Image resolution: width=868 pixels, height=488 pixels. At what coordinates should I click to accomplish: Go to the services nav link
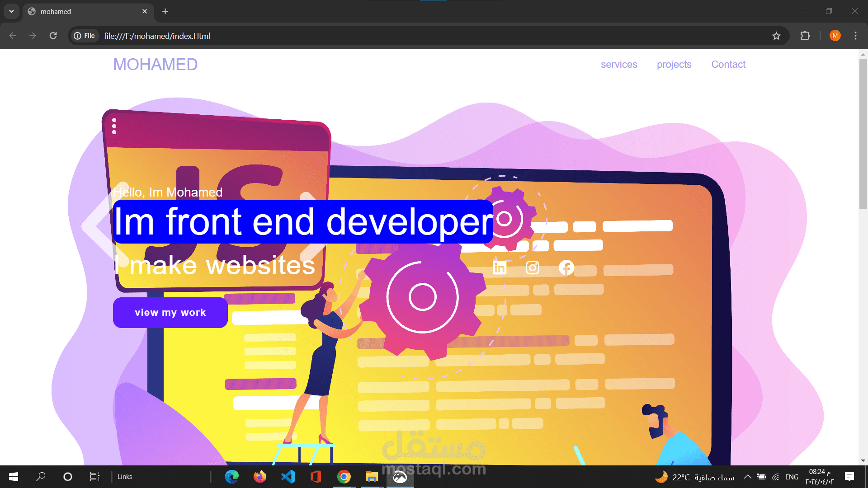click(x=619, y=65)
